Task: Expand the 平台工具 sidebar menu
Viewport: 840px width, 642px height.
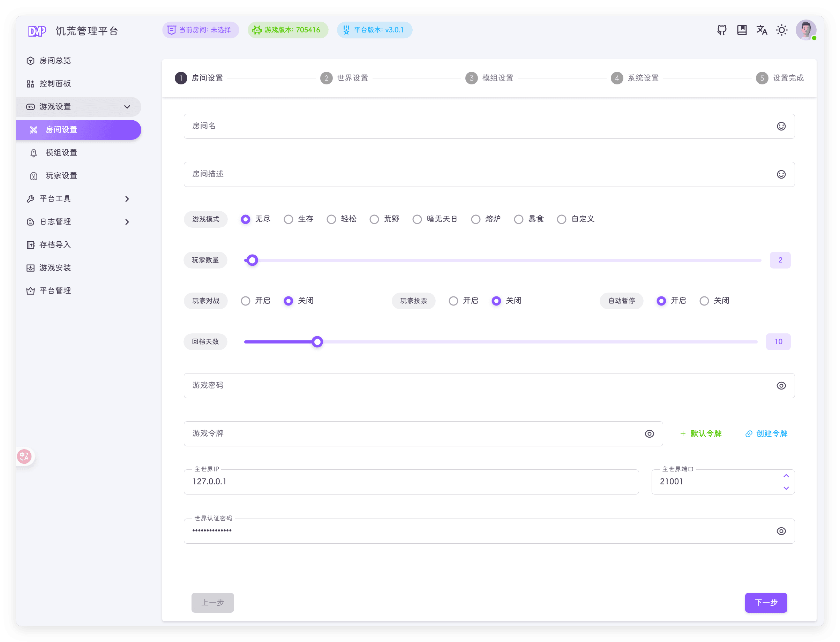Action: click(127, 199)
